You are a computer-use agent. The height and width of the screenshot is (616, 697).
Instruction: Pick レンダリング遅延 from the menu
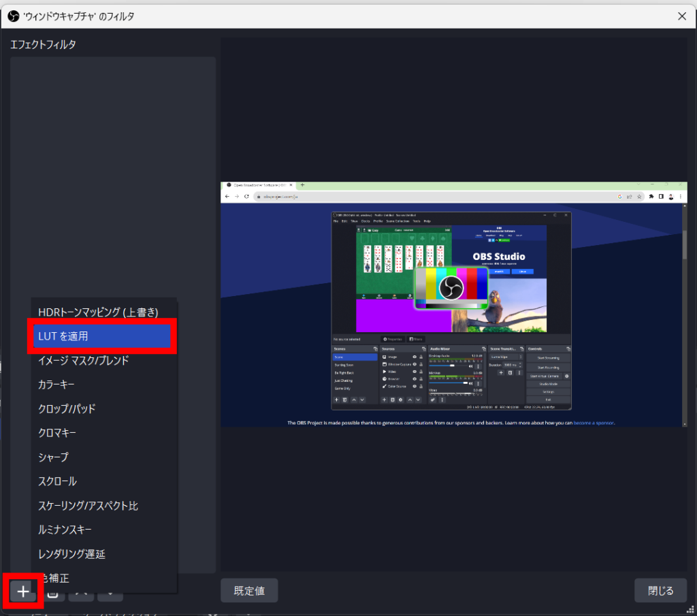(71, 554)
